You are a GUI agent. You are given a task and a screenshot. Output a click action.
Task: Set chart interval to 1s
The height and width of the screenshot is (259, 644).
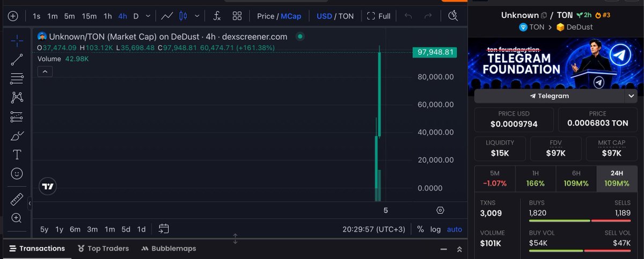pos(36,16)
